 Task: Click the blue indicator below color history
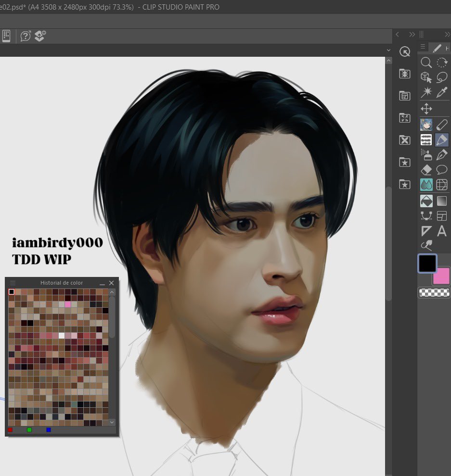tap(49, 430)
